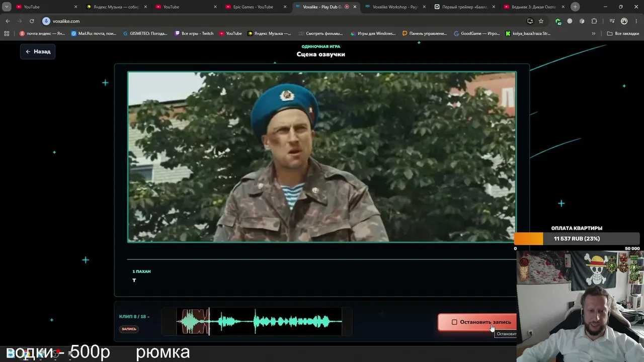
Task: Open the GoodGame bookmark
Action: pos(476,34)
